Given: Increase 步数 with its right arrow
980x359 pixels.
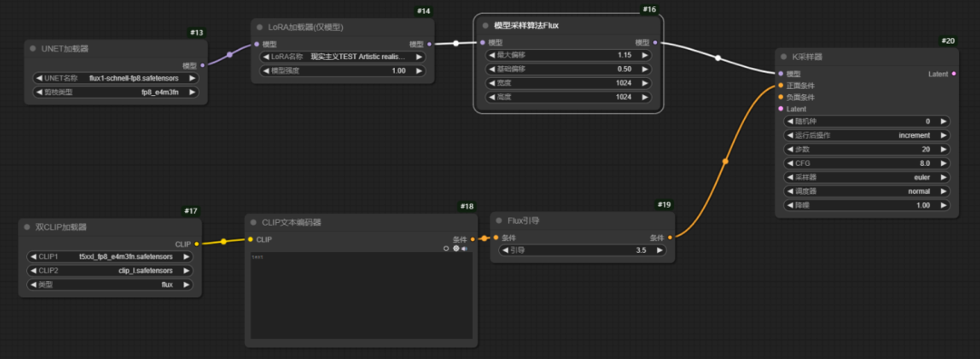Looking at the screenshot, I should coord(943,150).
